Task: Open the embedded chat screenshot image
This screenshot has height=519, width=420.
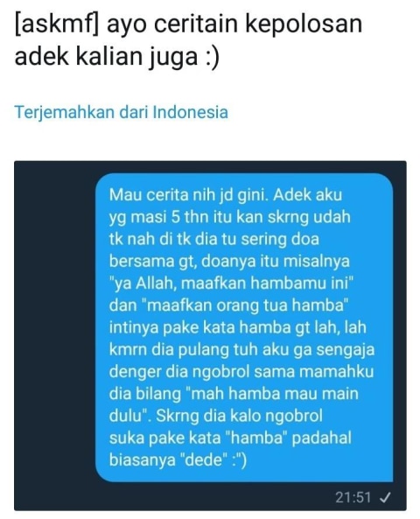Action: click(210, 335)
